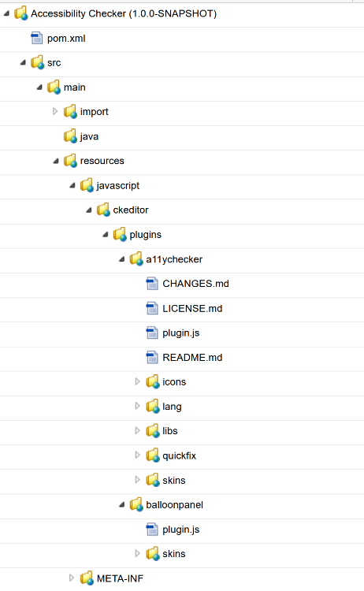This screenshot has height=591, width=364.
Task: Collapse the resources folder arrow
Action: (56, 161)
